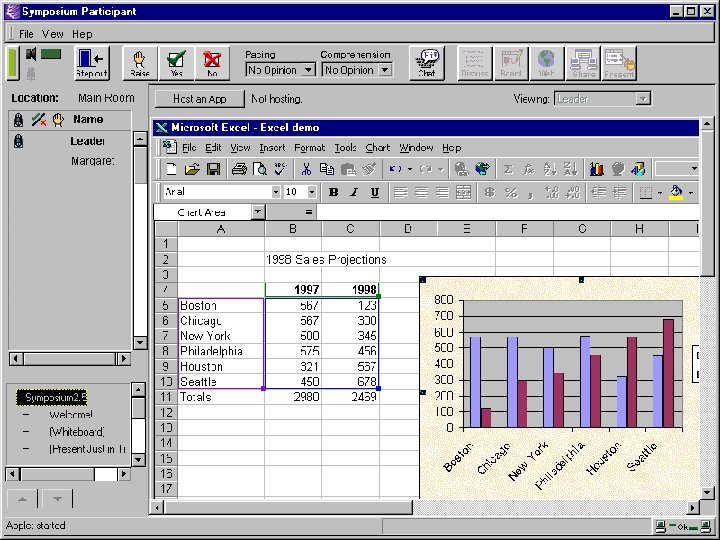Open the Chat tool
Image resolution: width=720 pixels, height=540 pixels.
[x=427, y=63]
